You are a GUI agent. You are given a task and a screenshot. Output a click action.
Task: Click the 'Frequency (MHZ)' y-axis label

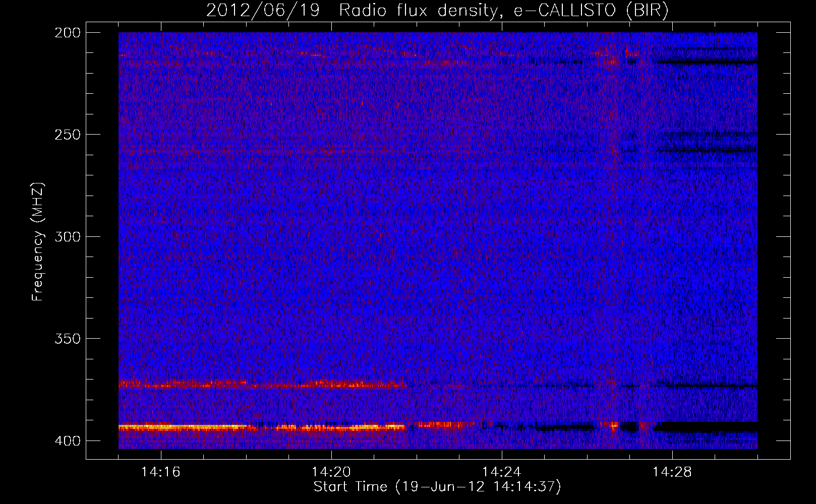(38, 242)
